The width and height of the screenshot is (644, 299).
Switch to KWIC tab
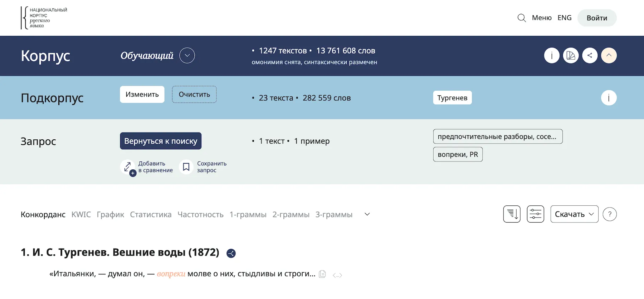point(81,214)
